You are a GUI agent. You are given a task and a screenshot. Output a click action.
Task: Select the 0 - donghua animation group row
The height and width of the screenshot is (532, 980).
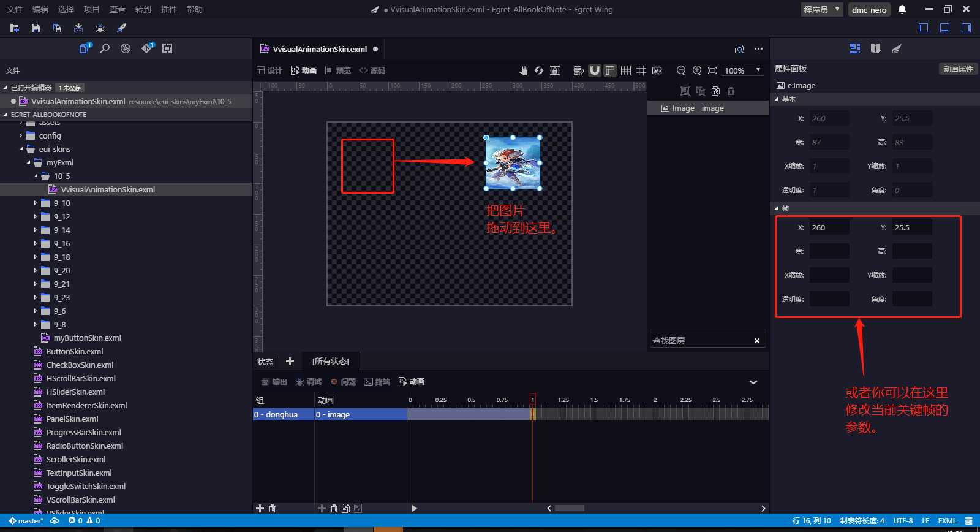pos(283,414)
